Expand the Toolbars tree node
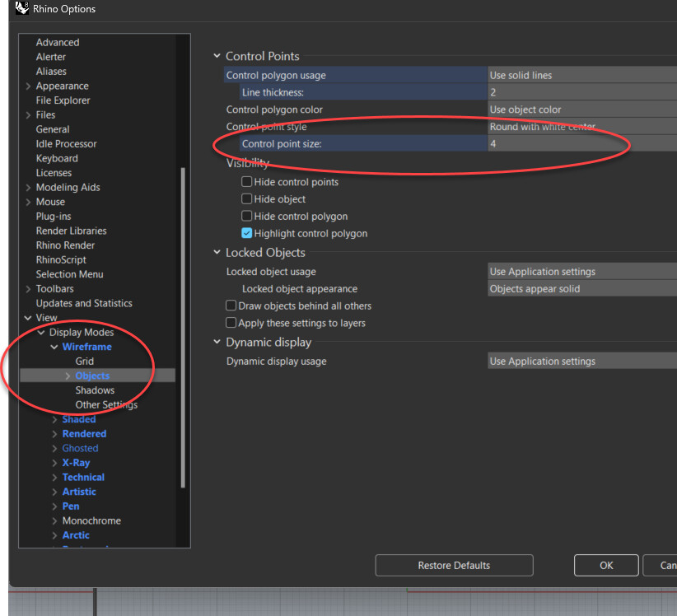The image size is (677, 616). [29, 289]
